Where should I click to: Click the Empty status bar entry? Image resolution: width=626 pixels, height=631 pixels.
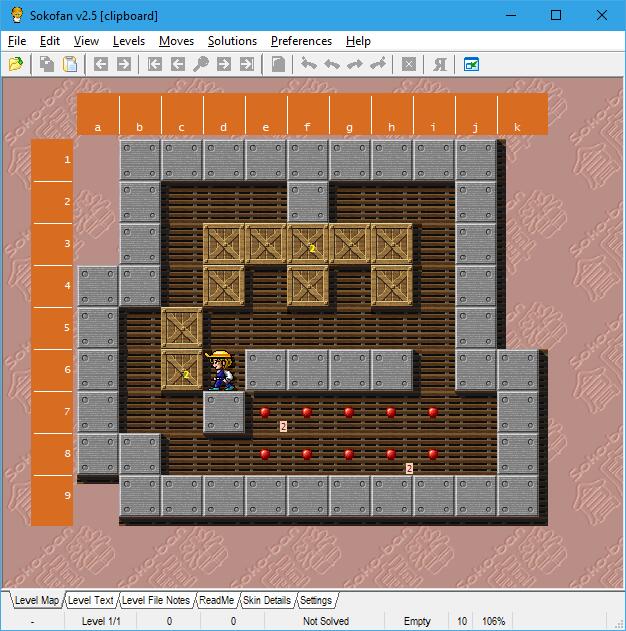click(417, 621)
